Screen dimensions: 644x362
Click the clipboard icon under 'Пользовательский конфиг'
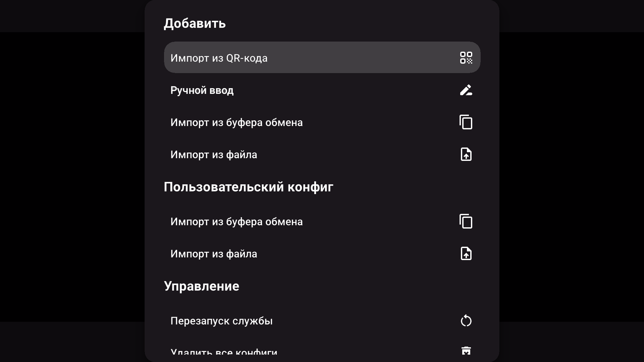pyautogui.click(x=466, y=221)
